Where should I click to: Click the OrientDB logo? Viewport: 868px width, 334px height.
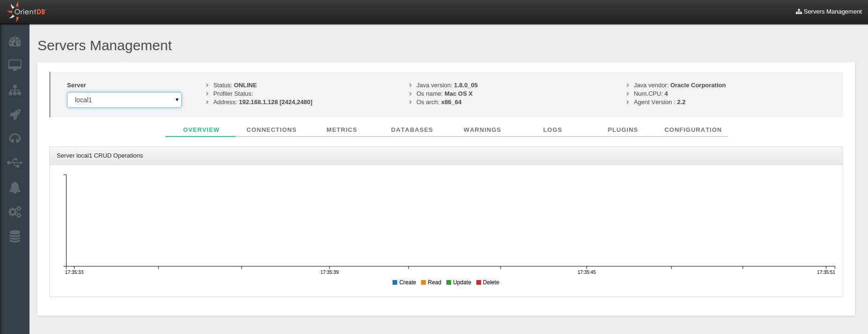coord(27,12)
